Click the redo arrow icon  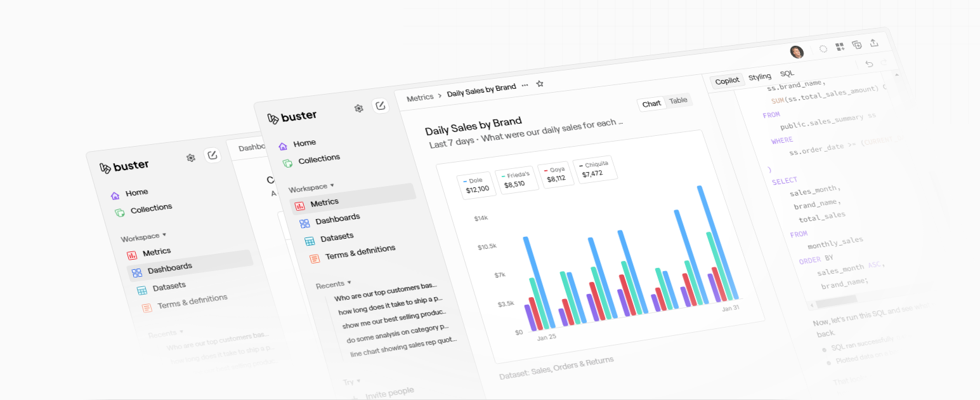(x=884, y=62)
